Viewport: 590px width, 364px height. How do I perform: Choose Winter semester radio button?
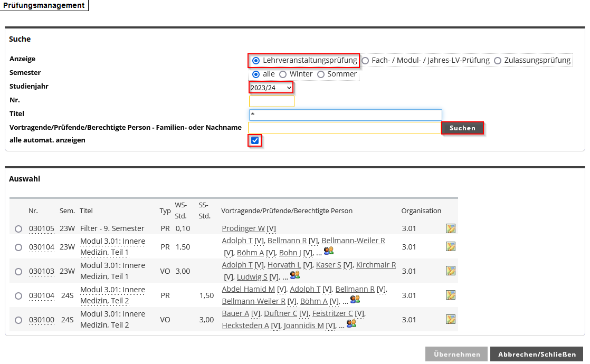click(283, 74)
